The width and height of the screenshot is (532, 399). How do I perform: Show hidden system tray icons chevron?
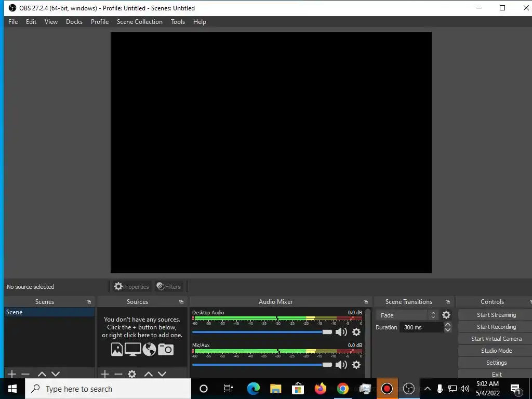(x=428, y=389)
